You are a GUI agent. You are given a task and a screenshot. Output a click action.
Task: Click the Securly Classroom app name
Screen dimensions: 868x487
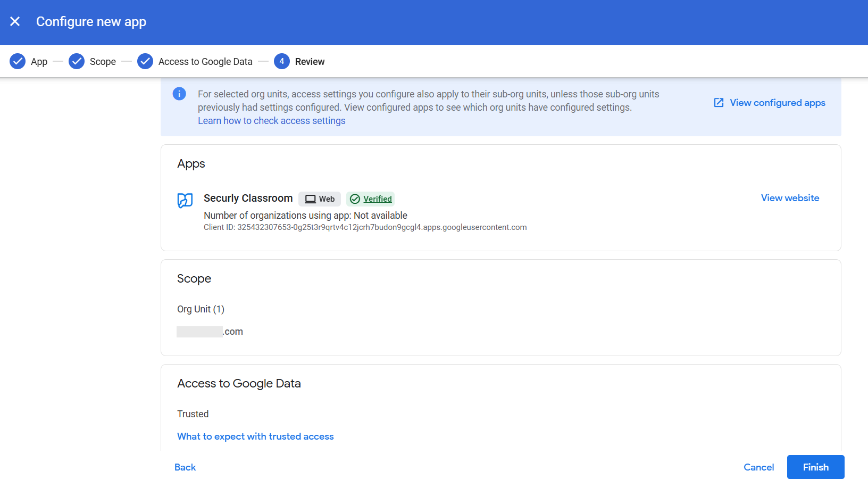tap(248, 198)
